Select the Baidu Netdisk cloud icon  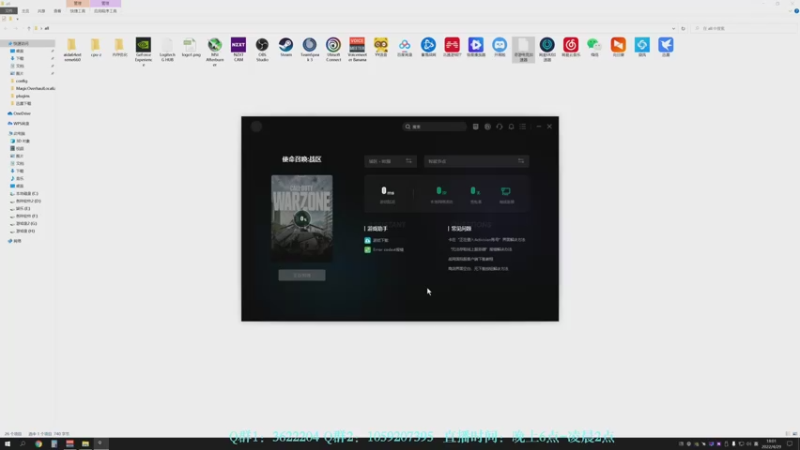[405, 47]
